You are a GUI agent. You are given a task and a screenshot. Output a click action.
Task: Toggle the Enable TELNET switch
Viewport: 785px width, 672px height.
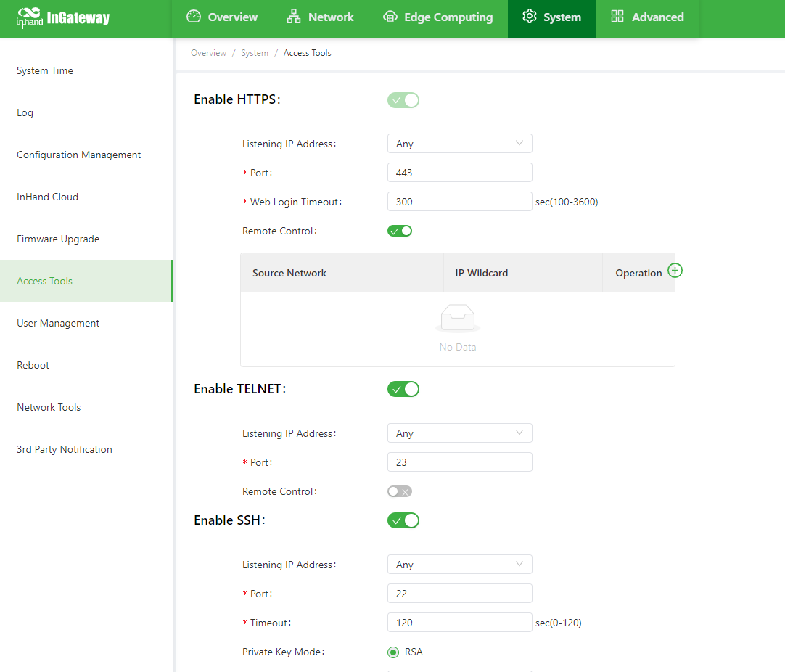click(x=403, y=389)
